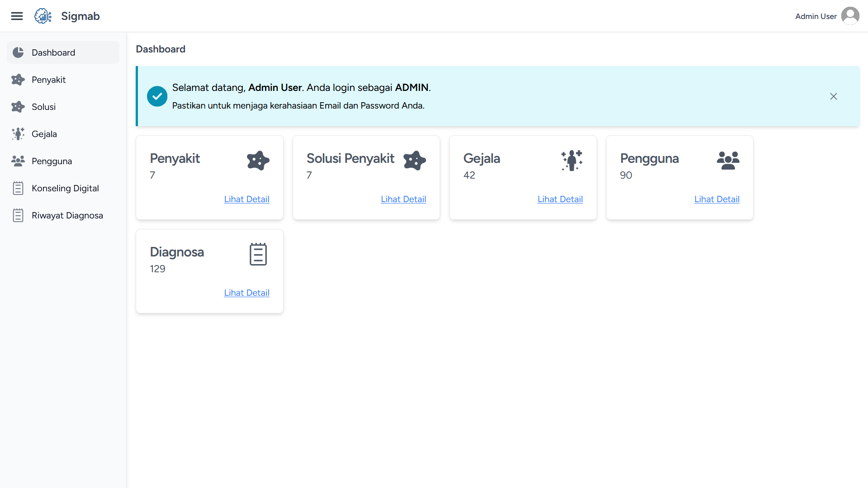Click the symptom person icon on Gejala card
The height and width of the screenshot is (488, 868).
pyautogui.click(x=572, y=161)
